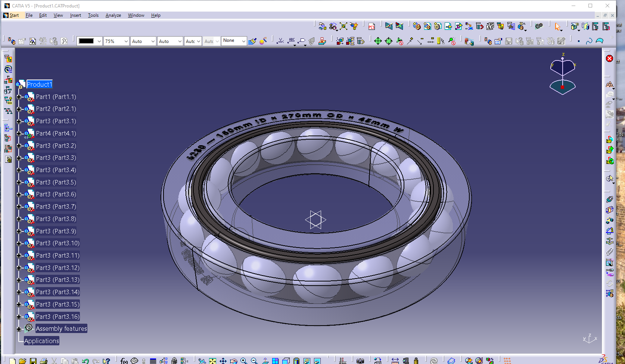This screenshot has height=364, width=625.
Task: Click the Zoom Out magnifier
Action: coord(254,361)
